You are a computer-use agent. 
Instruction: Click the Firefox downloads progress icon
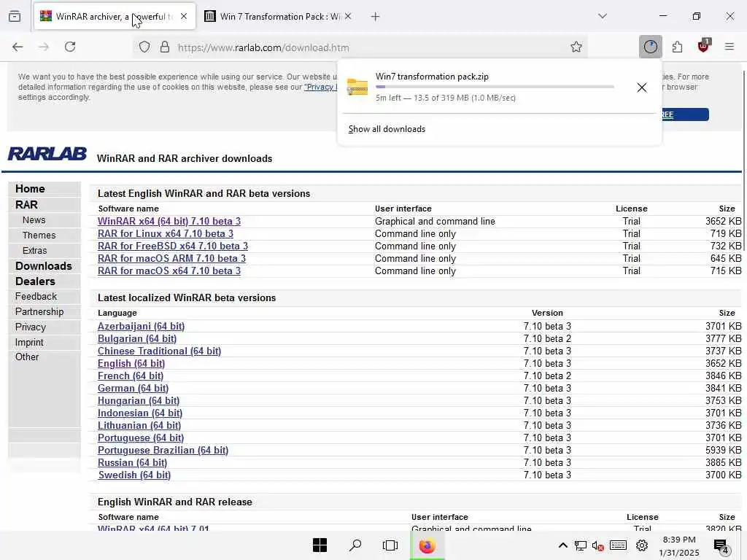point(650,47)
